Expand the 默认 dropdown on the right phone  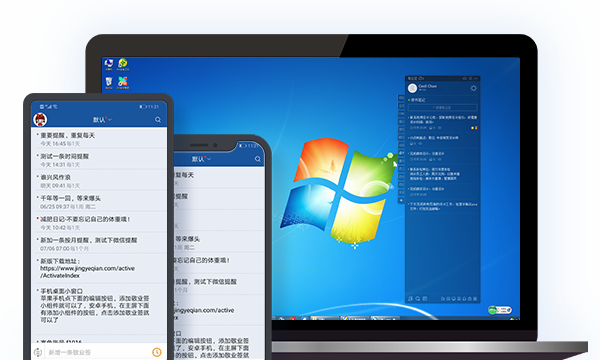click(x=201, y=159)
